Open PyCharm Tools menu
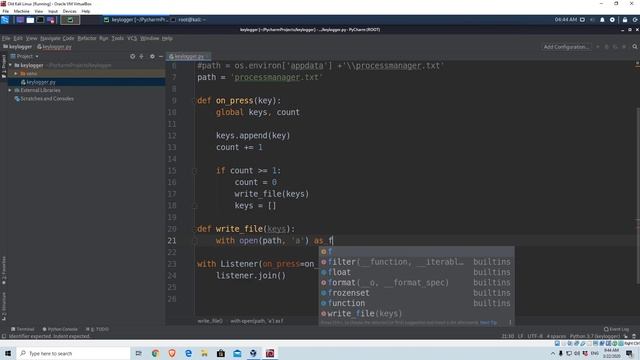Image resolution: width=640 pixels, height=360 pixels. click(118, 38)
